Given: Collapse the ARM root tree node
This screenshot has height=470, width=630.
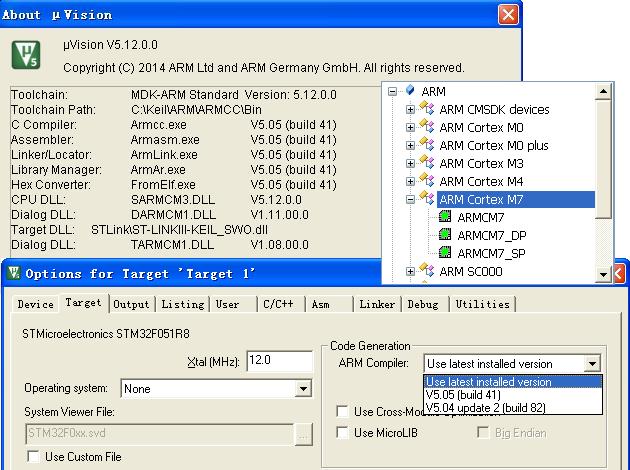Looking at the screenshot, I should coord(392,92).
